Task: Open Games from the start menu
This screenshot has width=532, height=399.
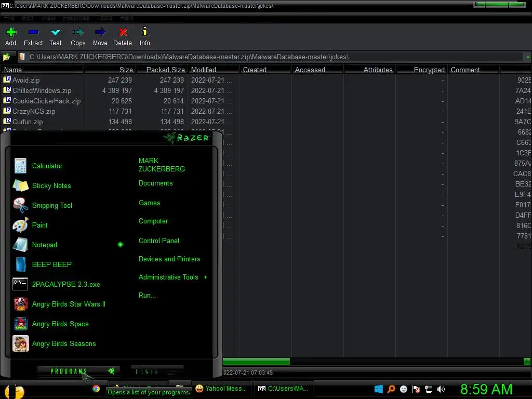Action: click(149, 203)
